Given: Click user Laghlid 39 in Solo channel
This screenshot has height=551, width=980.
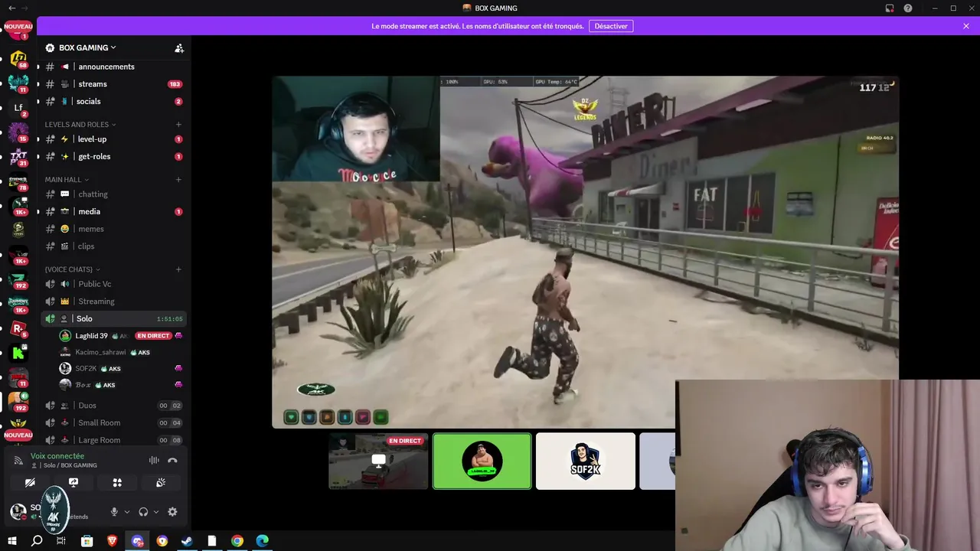Looking at the screenshot, I should [x=91, y=336].
